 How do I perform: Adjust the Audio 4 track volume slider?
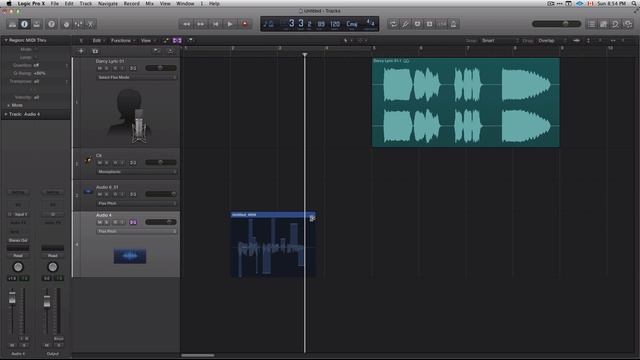pyautogui.click(x=161, y=222)
